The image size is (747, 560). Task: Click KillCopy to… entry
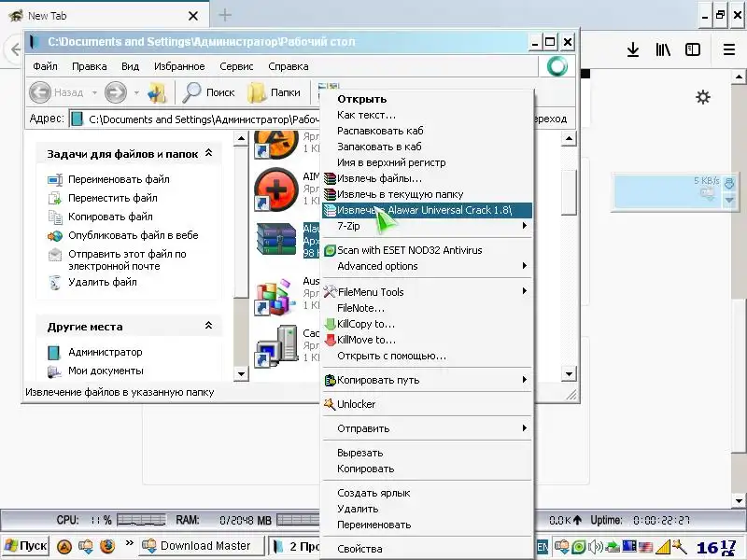coord(366,324)
